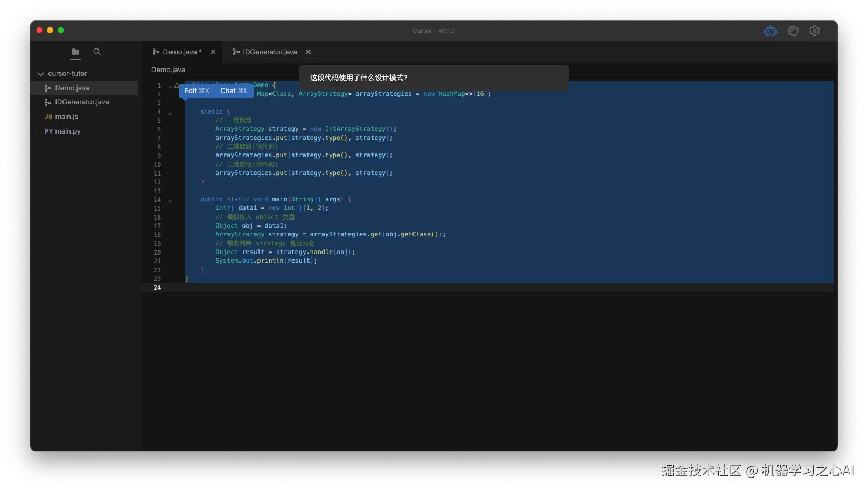Click the 'public static void main' line
Viewport: 868px width, 491px height.
click(x=276, y=199)
